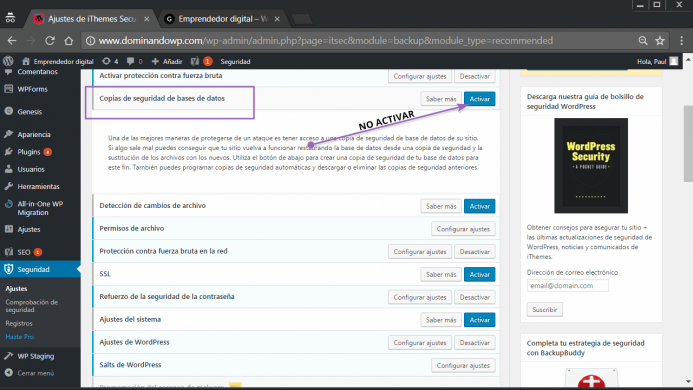Click Activar for Copias de seguridad
693x390 pixels.
[480, 99]
